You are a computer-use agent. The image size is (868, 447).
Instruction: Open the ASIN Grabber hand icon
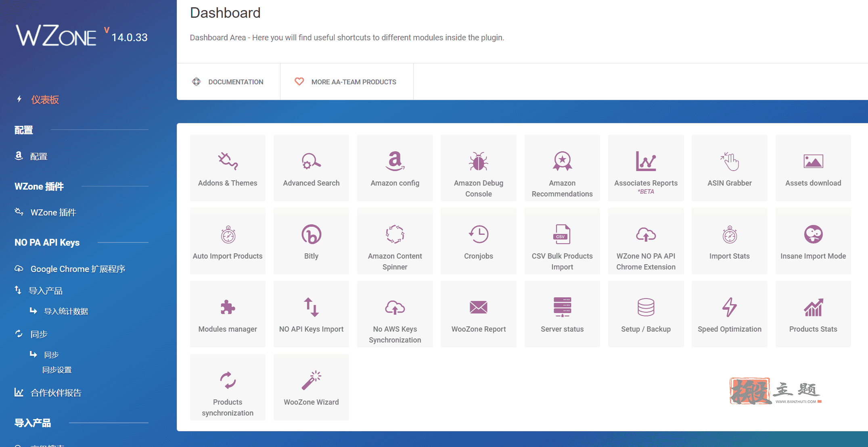(730, 161)
